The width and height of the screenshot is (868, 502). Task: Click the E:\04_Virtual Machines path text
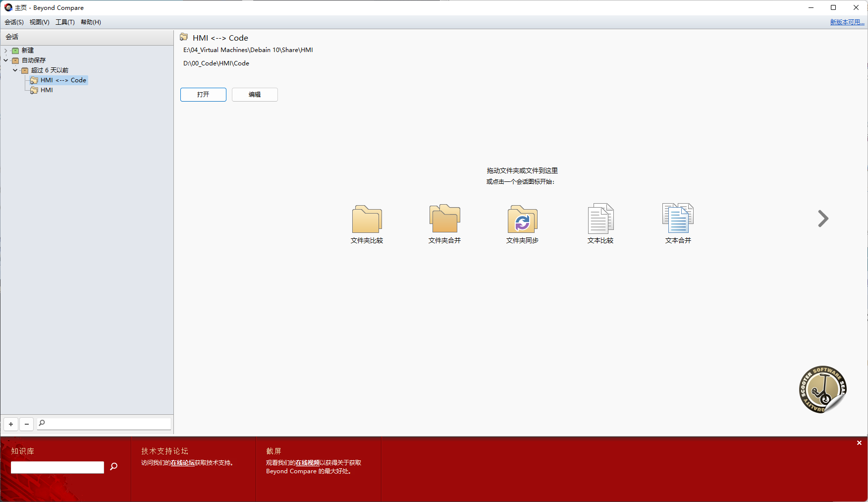(x=248, y=50)
